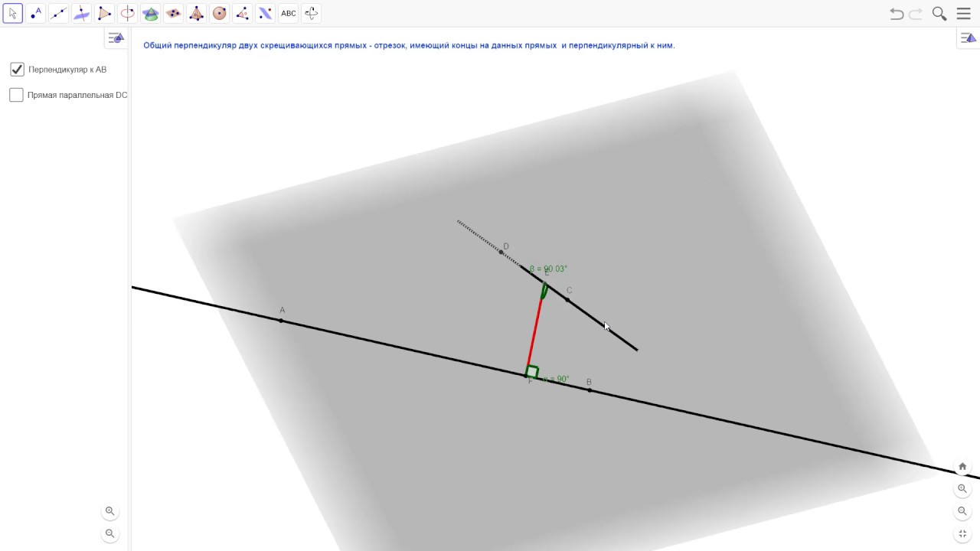Select the Polygon tool
The width and height of the screenshot is (980, 551).
(x=105, y=13)
